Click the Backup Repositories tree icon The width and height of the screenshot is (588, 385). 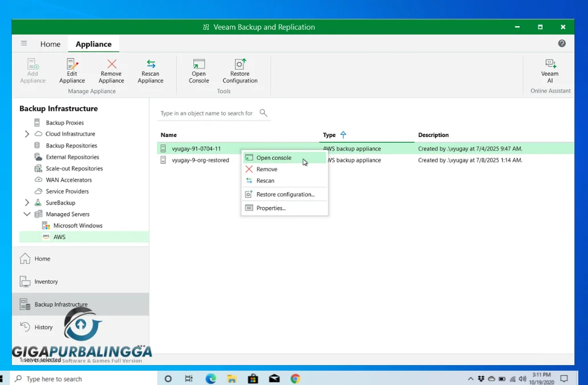click(x=37, y=146)
